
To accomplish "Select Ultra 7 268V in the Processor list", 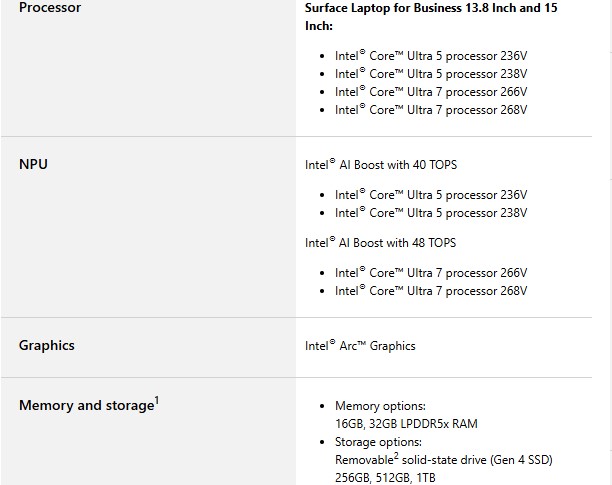I will click(430, 110).
